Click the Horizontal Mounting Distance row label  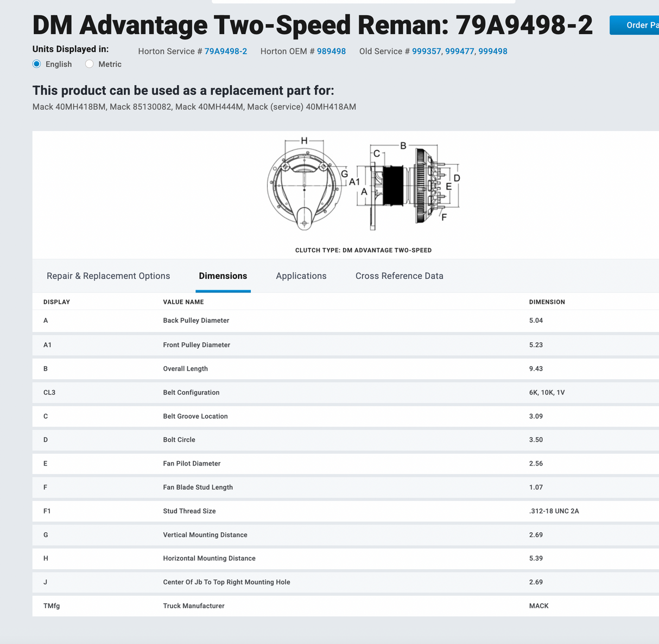coord(209,558)
